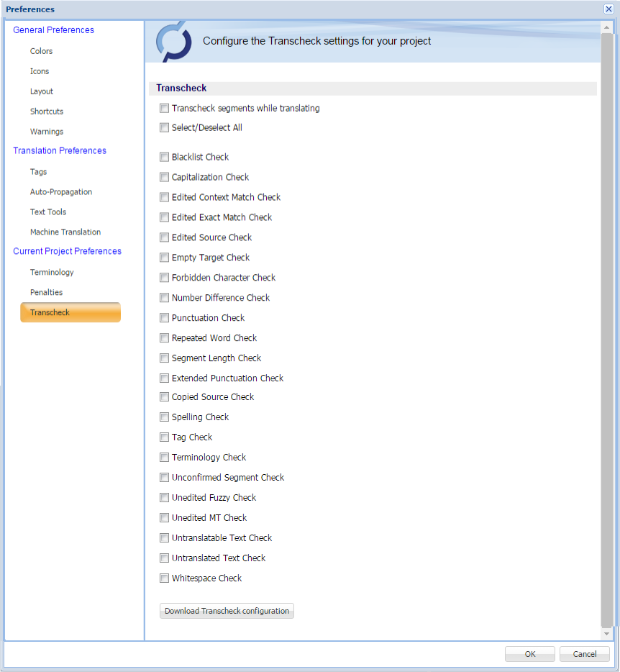Enable Edited Context Match Check

coord(164,197)
